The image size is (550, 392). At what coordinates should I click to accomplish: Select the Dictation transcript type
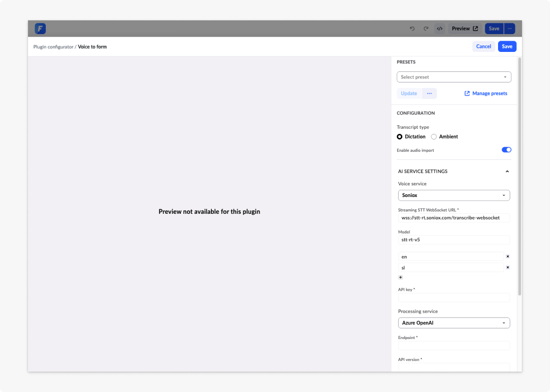click(411, 137)
